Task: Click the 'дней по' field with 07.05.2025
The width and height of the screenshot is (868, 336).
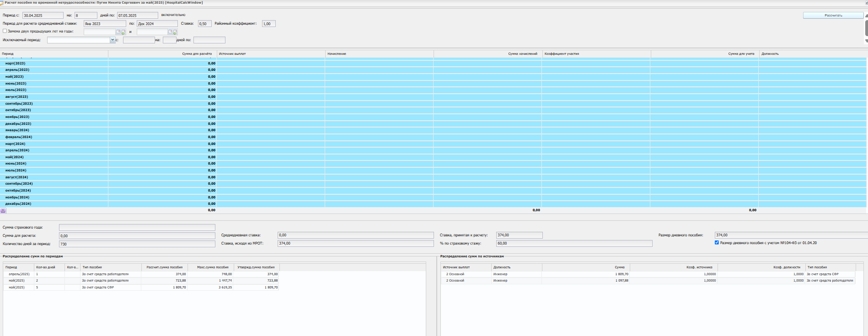Action: coord(138,16)
